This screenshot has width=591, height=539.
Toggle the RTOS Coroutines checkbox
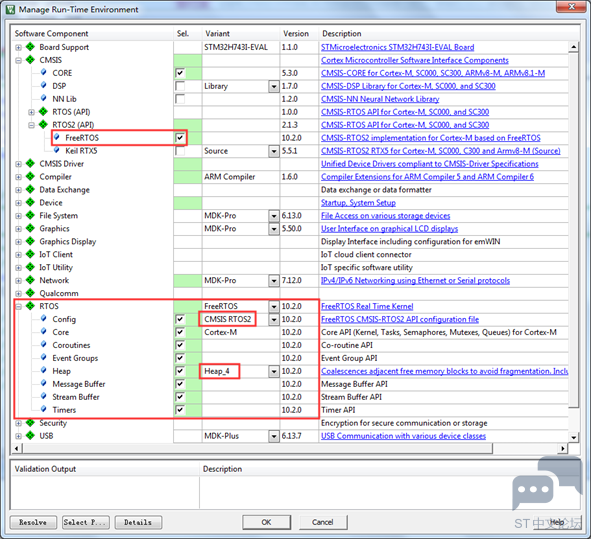pyautogui.click(x=180, y=345)
